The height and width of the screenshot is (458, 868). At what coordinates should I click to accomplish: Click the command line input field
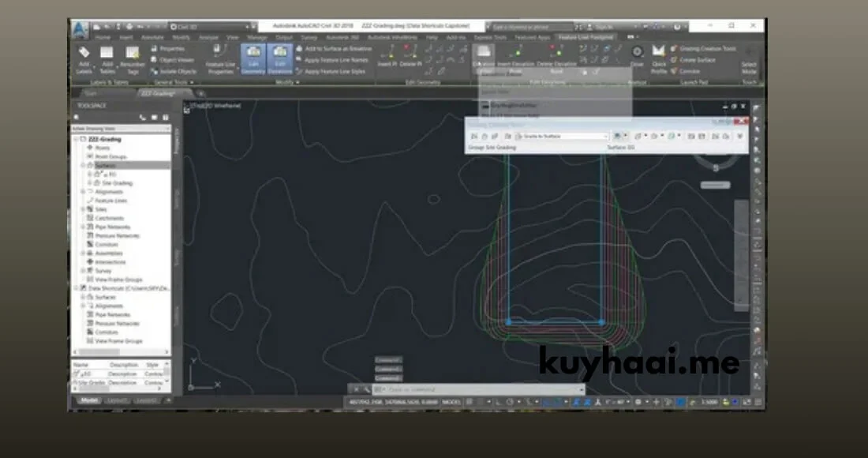pos(479,390)
